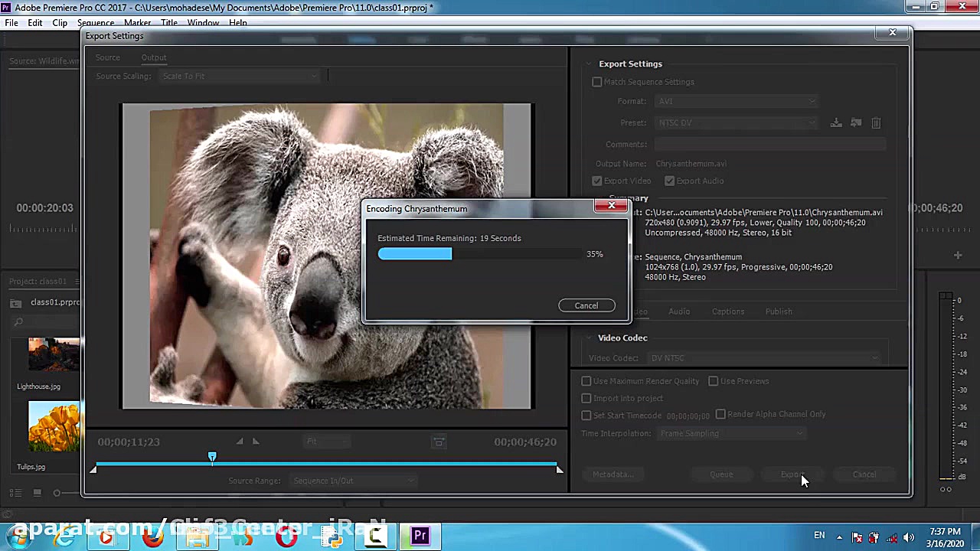This screenshot has height=551, width=980.
Task: Enable Use Maximum Render Quality
Action: tap(586, 381)
